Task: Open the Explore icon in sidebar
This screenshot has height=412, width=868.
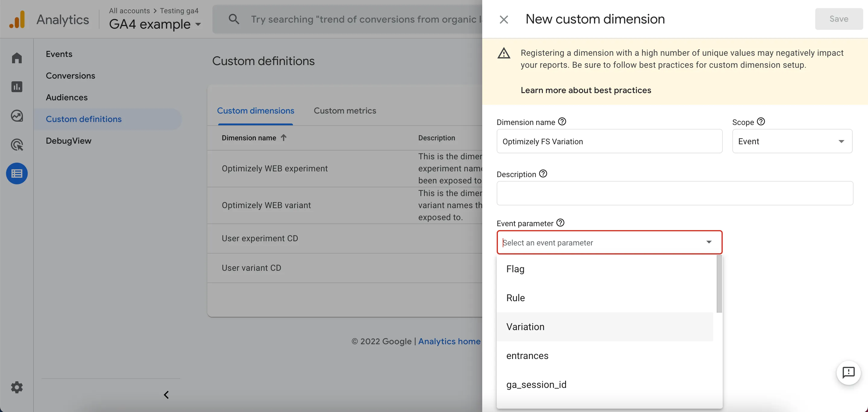Action: [17, 116]
